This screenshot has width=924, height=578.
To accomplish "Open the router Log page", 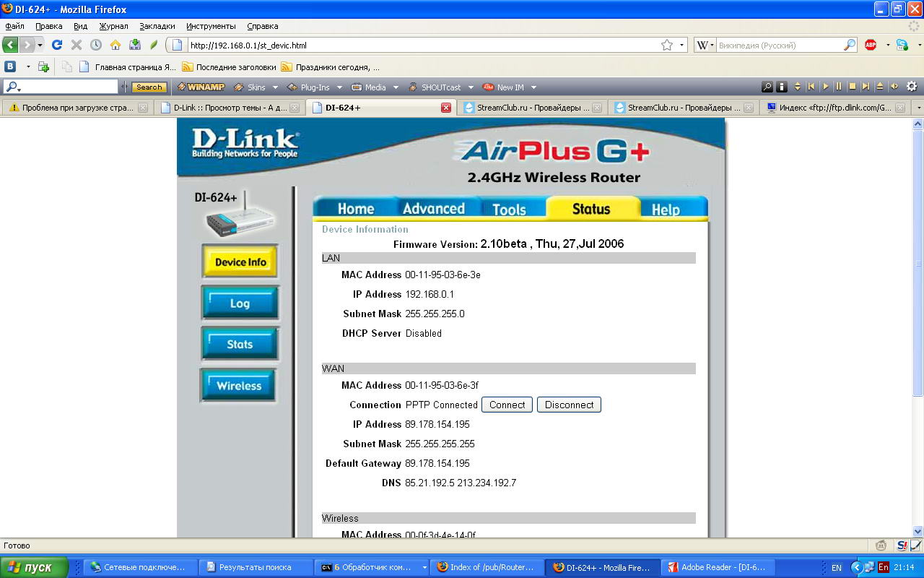I will pyautogui.click(x=240, y=303).
